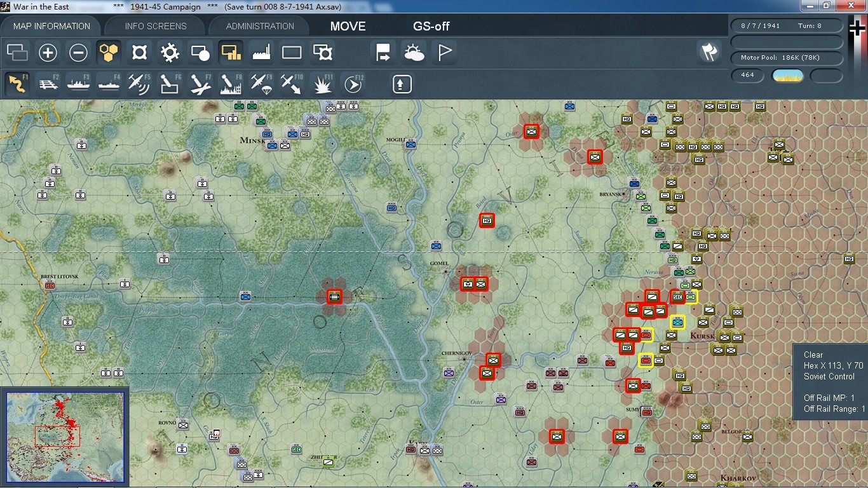The image size is (868, 488).
Task: Click the boxed up-arrow icon
Action: pyautogui.click(x=402, y=84)
